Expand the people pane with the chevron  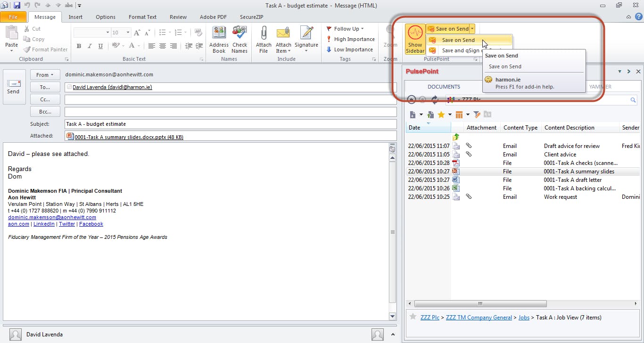tap(393, 335)
